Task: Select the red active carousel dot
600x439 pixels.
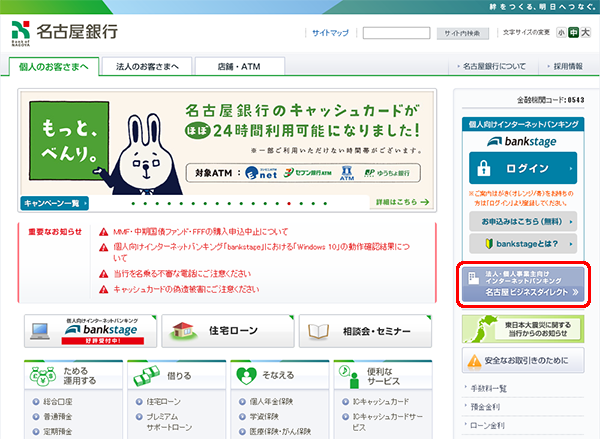Action: [289, 204]
